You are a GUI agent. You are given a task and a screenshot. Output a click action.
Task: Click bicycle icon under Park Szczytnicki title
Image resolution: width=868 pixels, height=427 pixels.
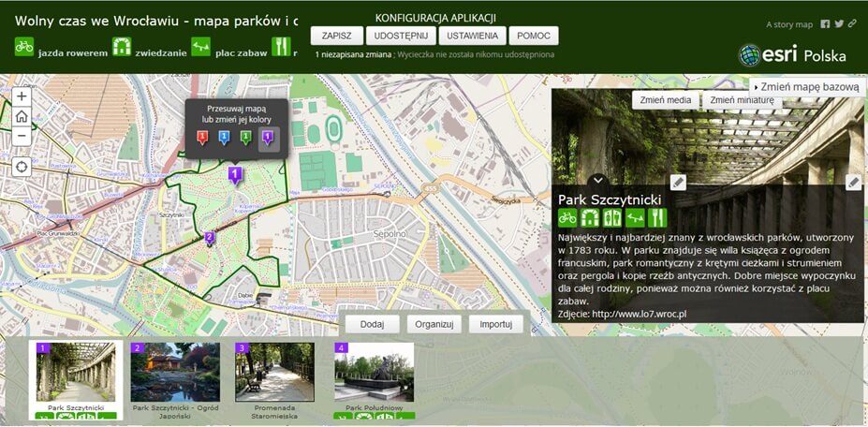[x=567, y=217]
